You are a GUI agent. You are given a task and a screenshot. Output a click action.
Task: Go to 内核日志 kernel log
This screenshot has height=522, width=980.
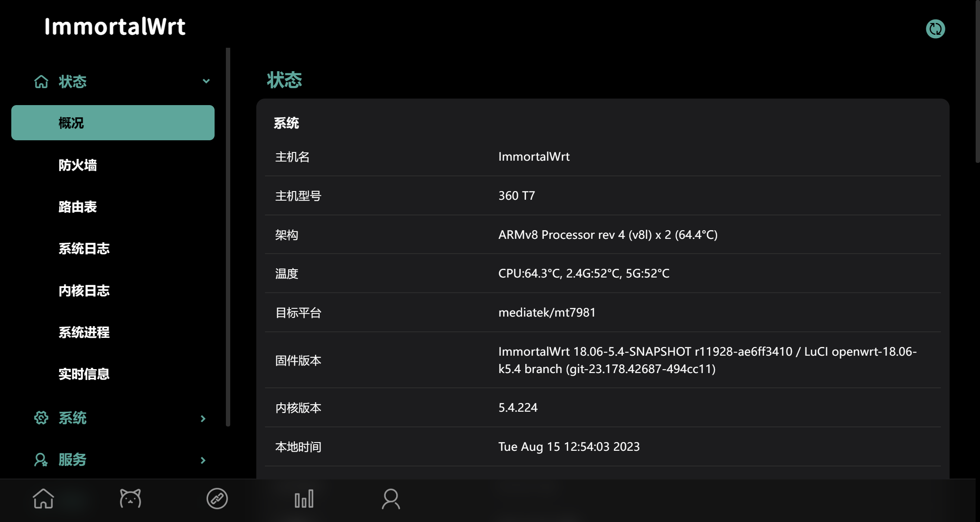(84, 291)
